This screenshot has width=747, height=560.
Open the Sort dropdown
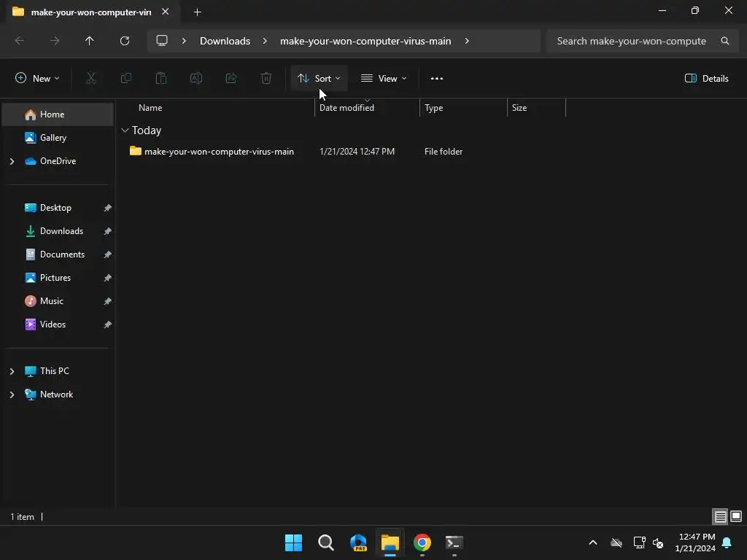319,79
